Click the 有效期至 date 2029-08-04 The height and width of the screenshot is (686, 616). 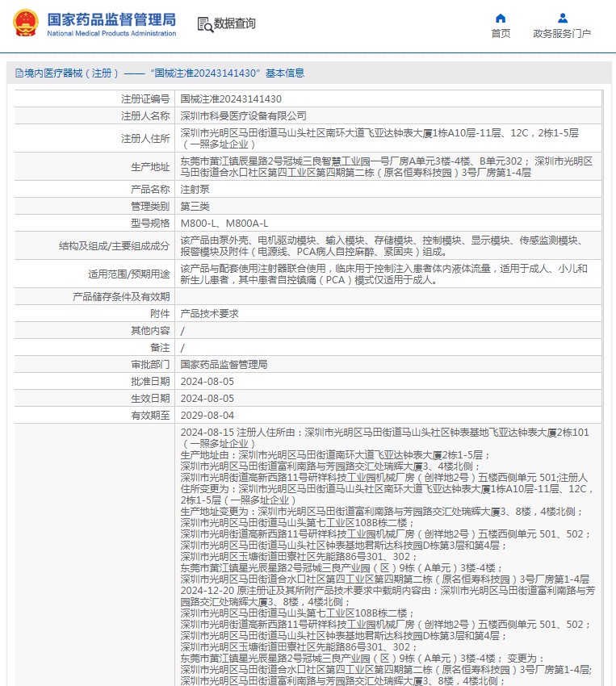tap(207, 415)
